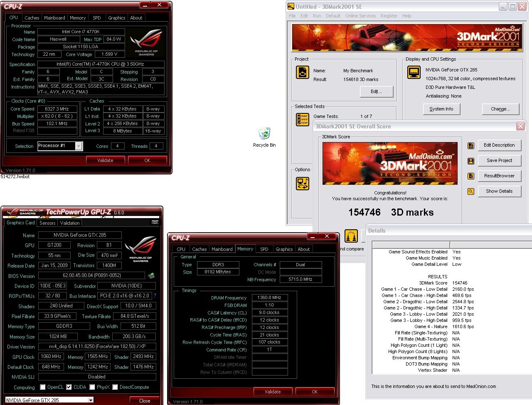
Task: Enable the OpenCL checkbox
Action: (42, 387)
